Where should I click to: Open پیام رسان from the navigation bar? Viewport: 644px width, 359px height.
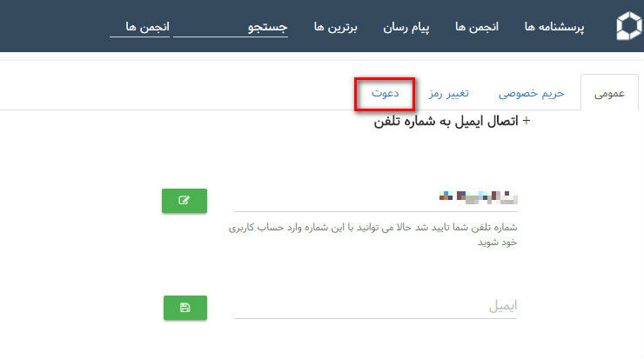tap(407, 27)
